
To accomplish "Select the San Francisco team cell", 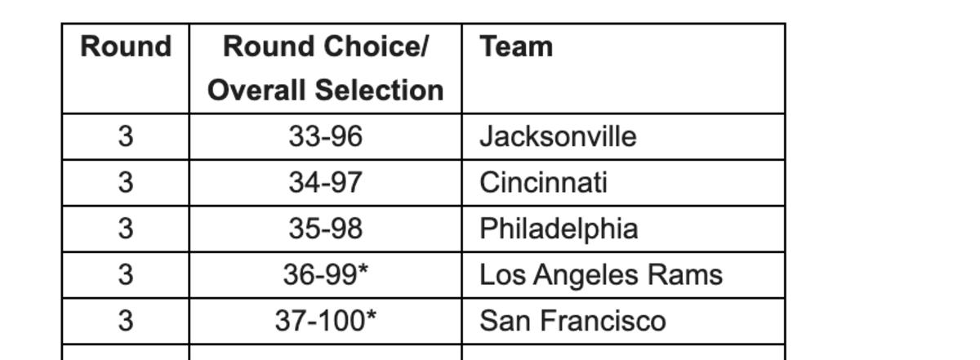I will (572, 321).
